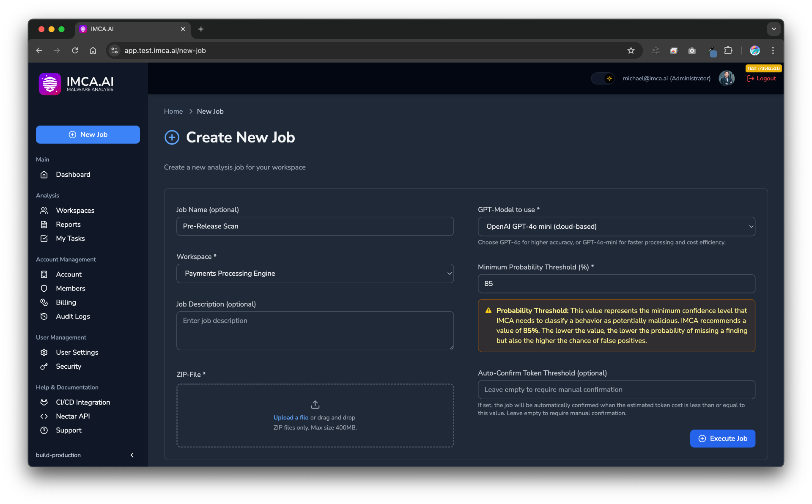The height and width of the screenshot is (504, 812).
Task: Bookmark this page with the star
Action: coord(631,51)
